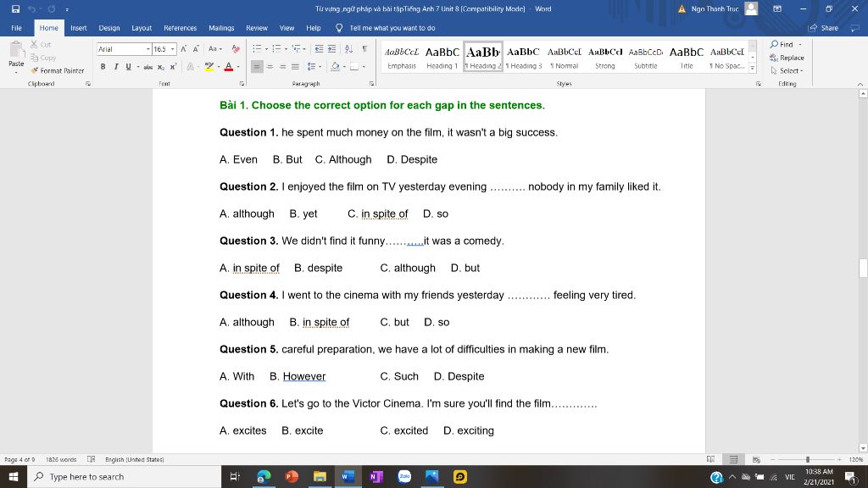The height and width of the screenshot is (488, 868).
Task: Open the font color dropdown arrow
Action: click(x=238, y=67)
